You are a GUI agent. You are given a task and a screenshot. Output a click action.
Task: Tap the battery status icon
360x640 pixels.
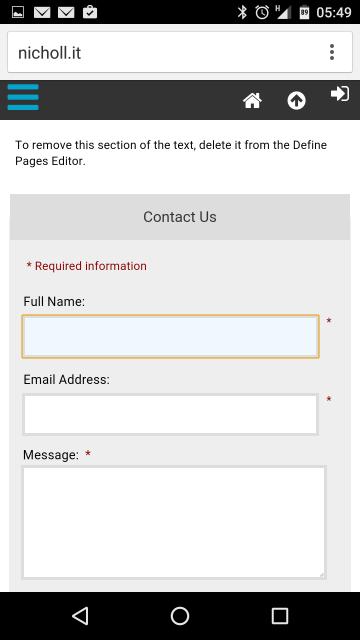pos(304,12)
